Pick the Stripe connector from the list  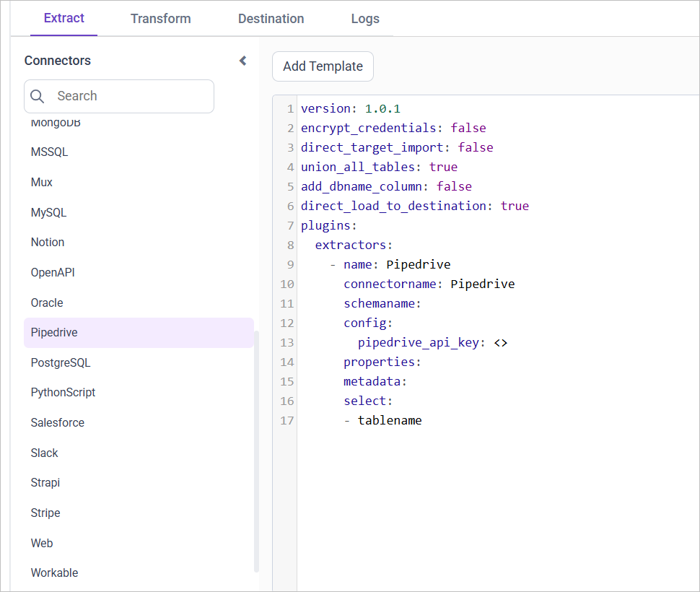click(45, 513)
